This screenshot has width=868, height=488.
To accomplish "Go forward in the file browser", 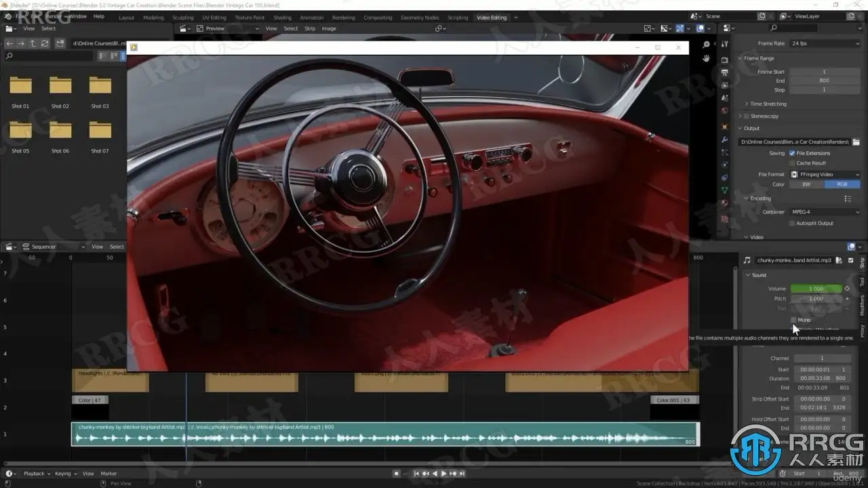I will coord(21,43).
